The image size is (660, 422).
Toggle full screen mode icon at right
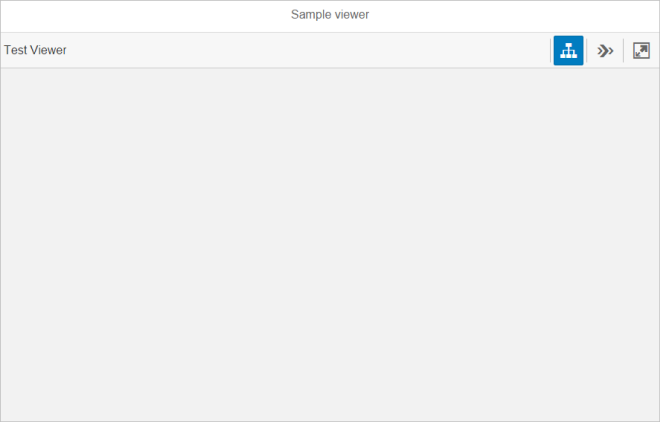641,51
